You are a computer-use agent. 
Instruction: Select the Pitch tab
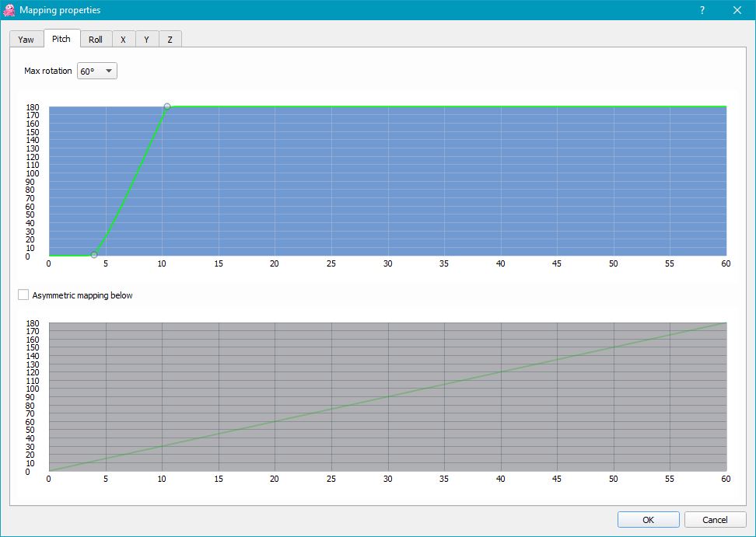click(61, 39)
